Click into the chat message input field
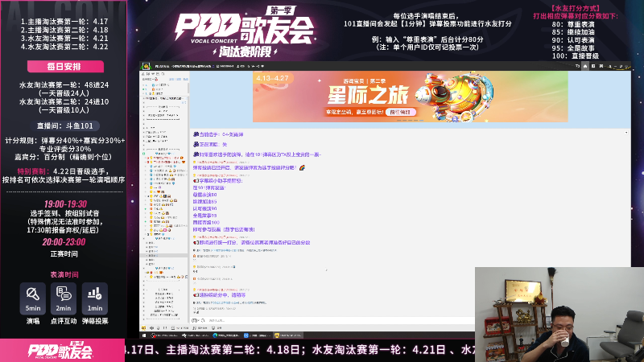This screenshot has height=362, width=644. click(341, 320)
